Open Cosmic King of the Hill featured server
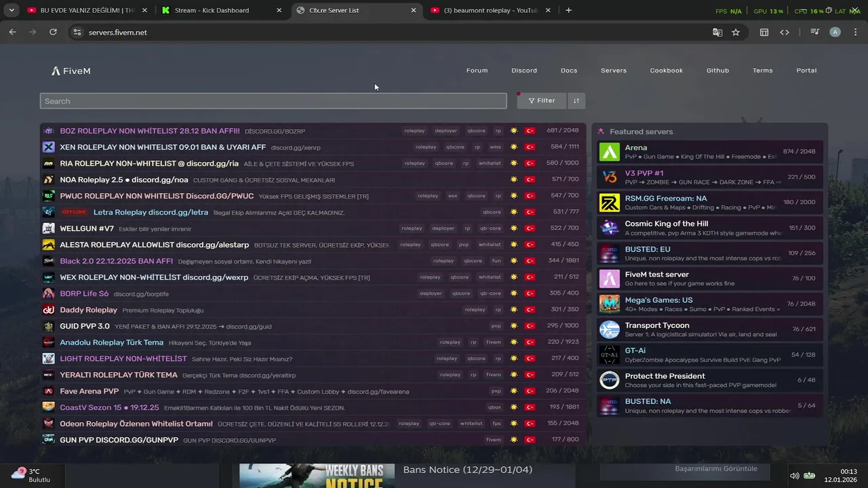 [x=710, y=228]
